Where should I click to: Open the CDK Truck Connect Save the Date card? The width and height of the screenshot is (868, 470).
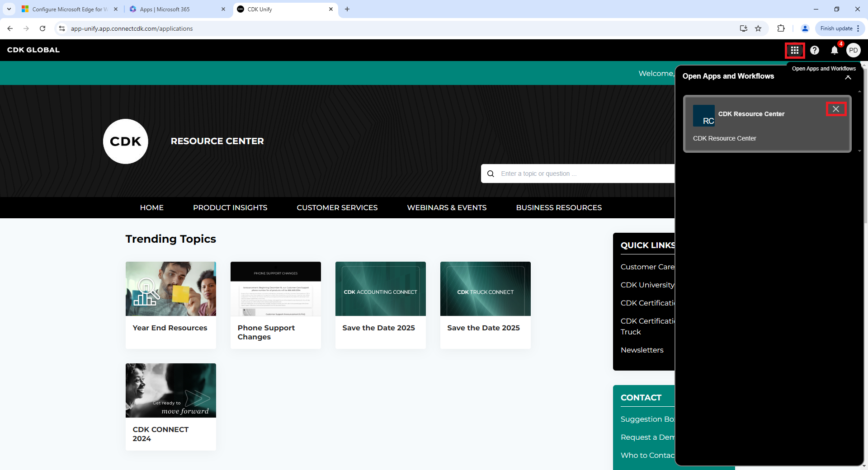pos(486,305)
